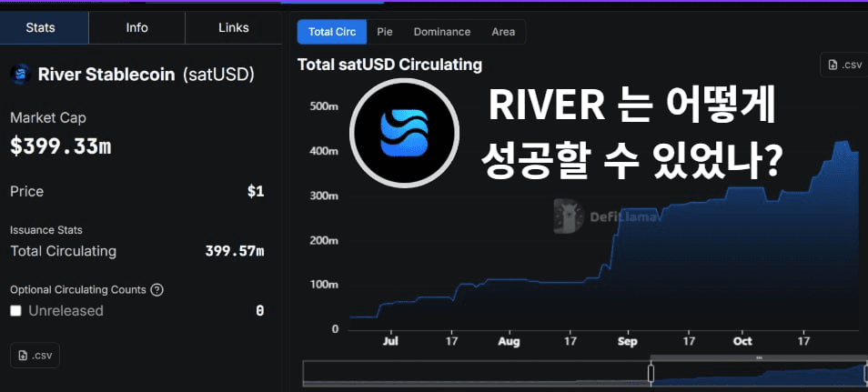Download .csv from the left stats panel
The height and width of the screenshot is (392, 868).
[35, 356]
